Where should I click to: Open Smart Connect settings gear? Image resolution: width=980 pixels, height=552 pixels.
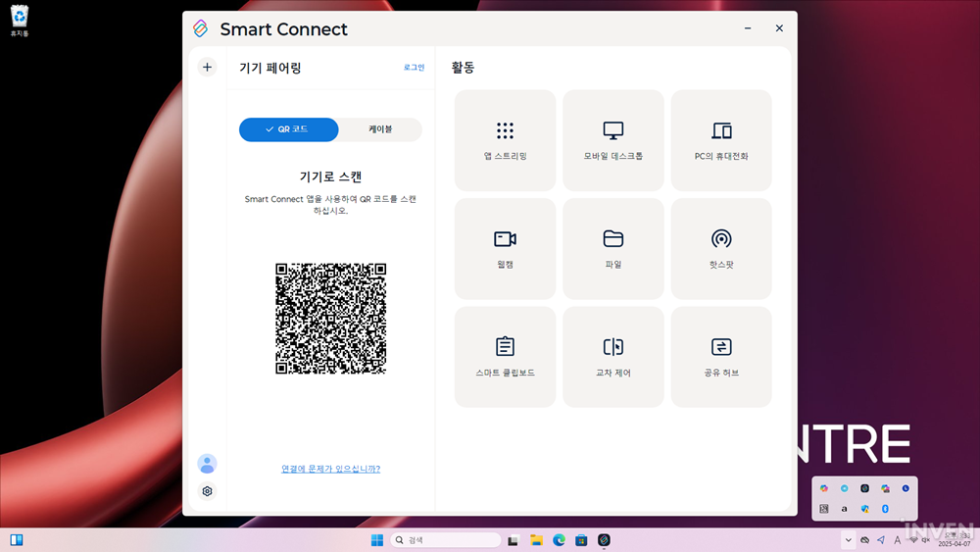(x=207, y=491)
